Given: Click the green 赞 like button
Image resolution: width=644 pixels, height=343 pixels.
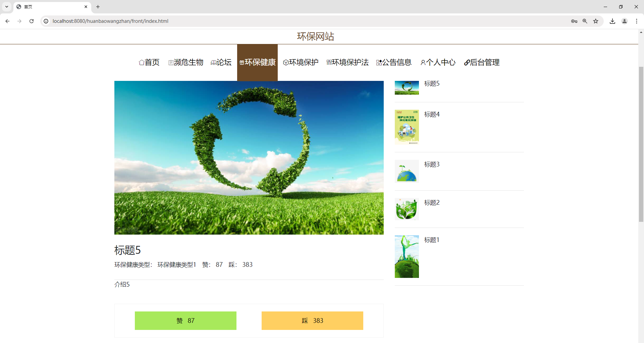Looking at the screenshot, I should [185, 321].
